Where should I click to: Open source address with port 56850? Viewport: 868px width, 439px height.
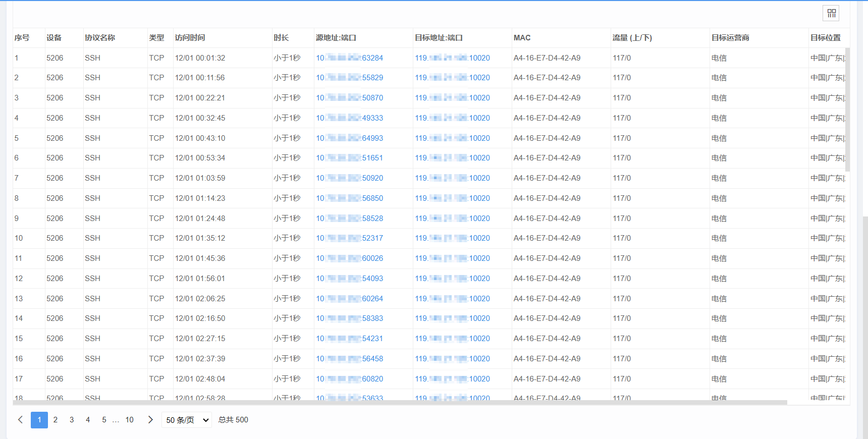tap(349, 198)
